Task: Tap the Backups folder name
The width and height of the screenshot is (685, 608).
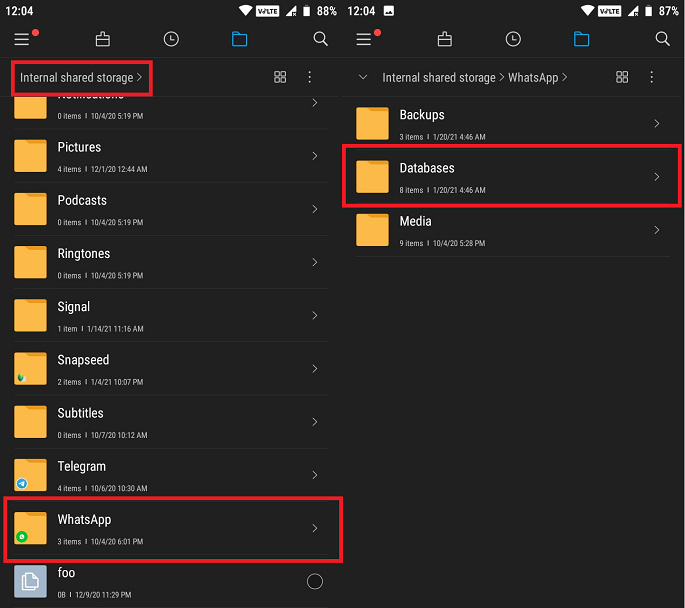Action: coord(422,115)
